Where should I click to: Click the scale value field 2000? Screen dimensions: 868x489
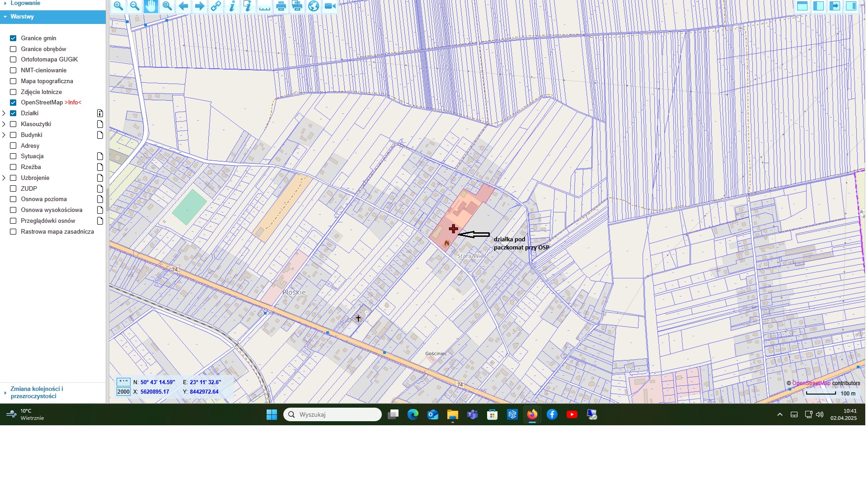click(x=123, y=392)
